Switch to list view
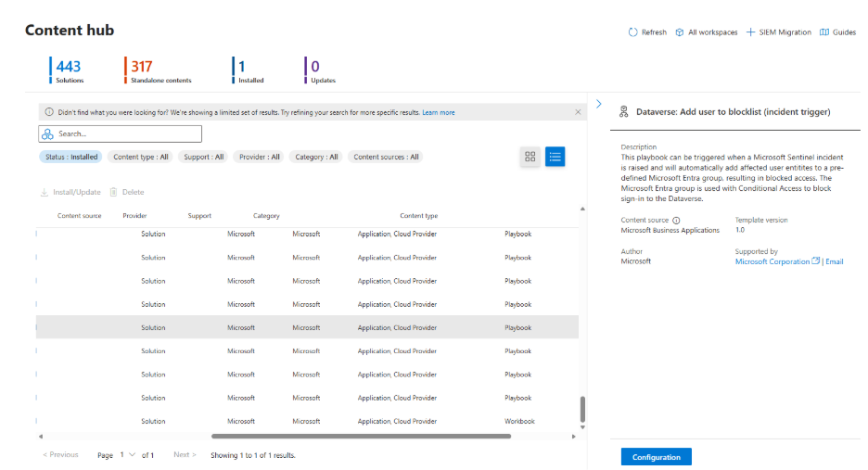This screenshot has width=868, height=470. click(555, 157)
